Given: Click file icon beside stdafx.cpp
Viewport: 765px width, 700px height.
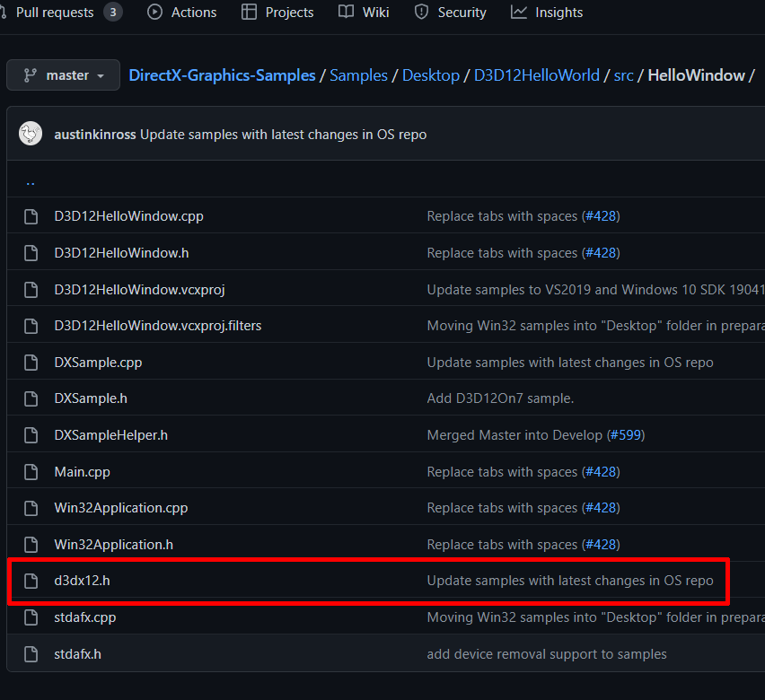Looking at the screenshot, I should pos(31,617).
